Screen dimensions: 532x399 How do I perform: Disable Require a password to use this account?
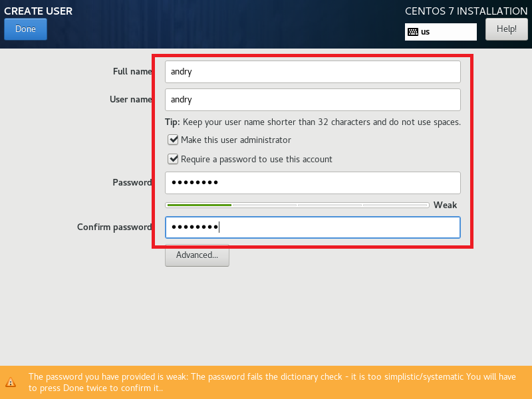(x=173, y=159)
